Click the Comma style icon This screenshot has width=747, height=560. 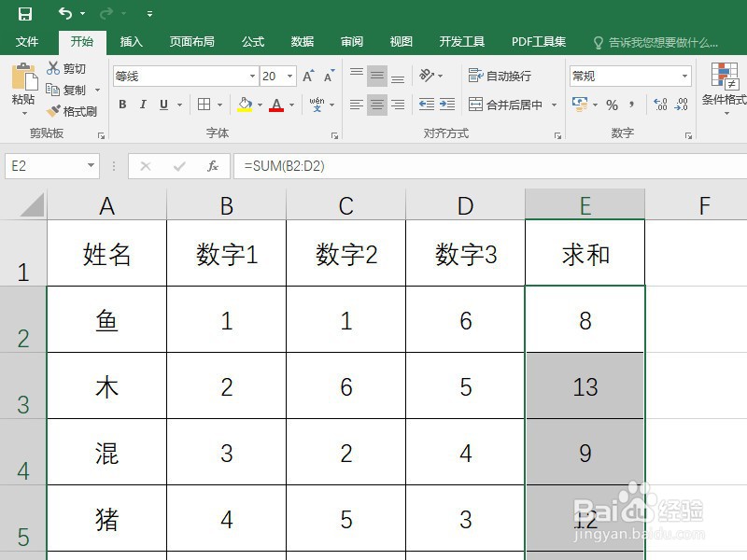pyautogui.click(x=631, y=105)
